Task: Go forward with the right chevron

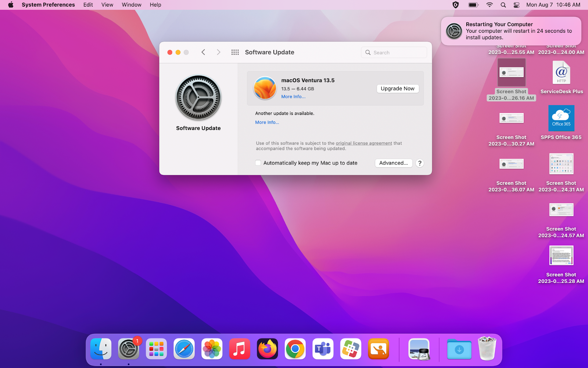Action: click(x=219, y=52)
